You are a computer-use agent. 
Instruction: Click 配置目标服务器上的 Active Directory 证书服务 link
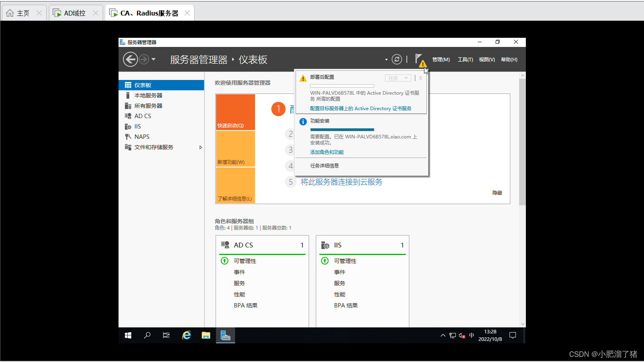(x=361, y=109)
